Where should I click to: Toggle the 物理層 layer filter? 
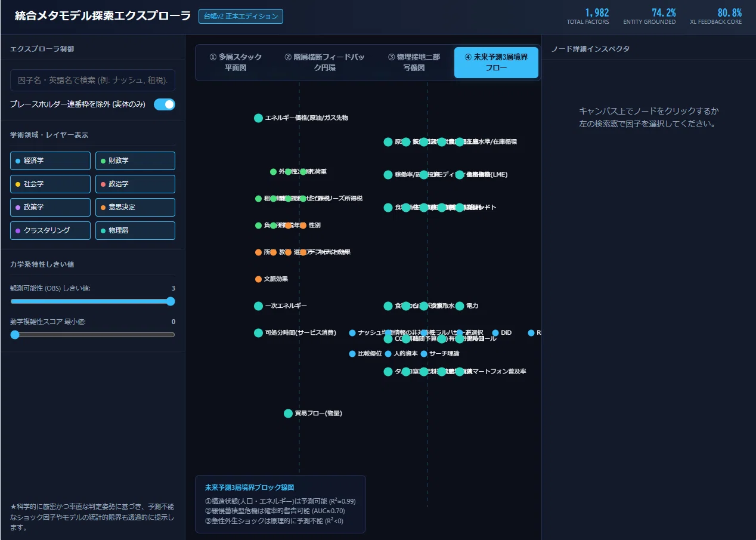(135, 230)
